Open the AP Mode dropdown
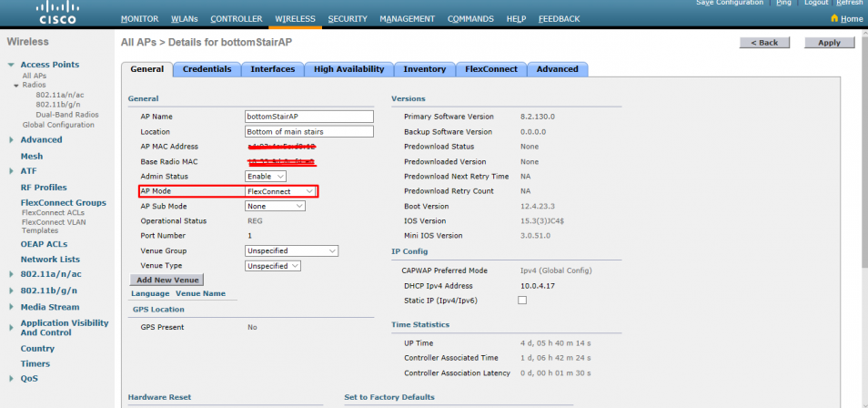Screen dimensions: 868x408 point(281,191)
